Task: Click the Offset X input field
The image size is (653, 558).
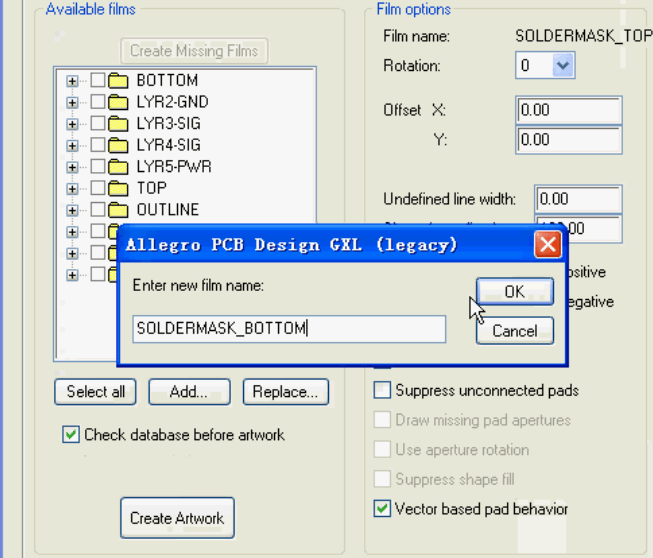Action: (x=568, y=110)
